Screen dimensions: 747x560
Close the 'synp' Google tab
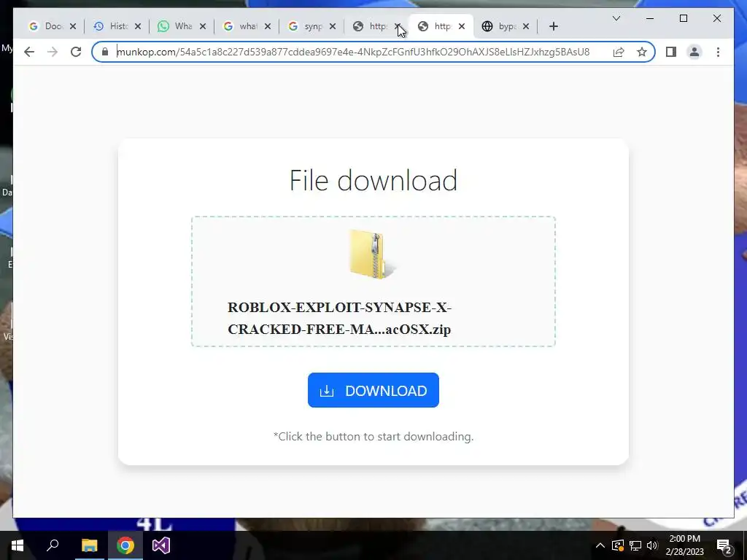click(x=332, y=26)
